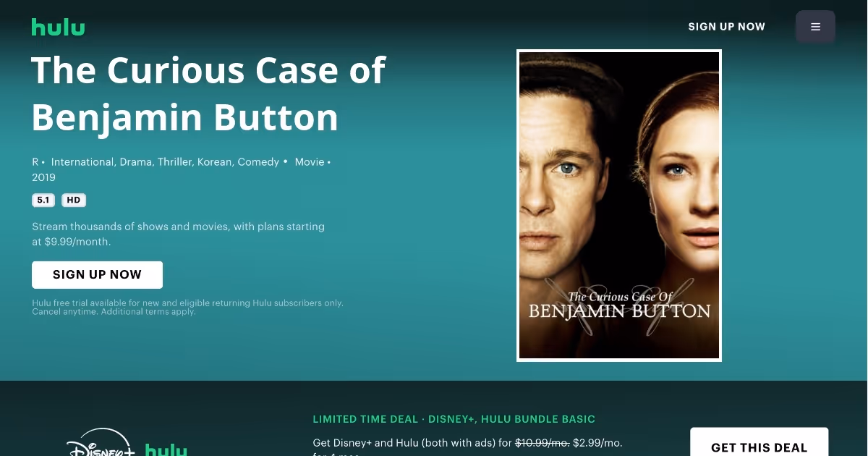Select the Drama genre link
868x456 pixels.
[x=136, y=162]
